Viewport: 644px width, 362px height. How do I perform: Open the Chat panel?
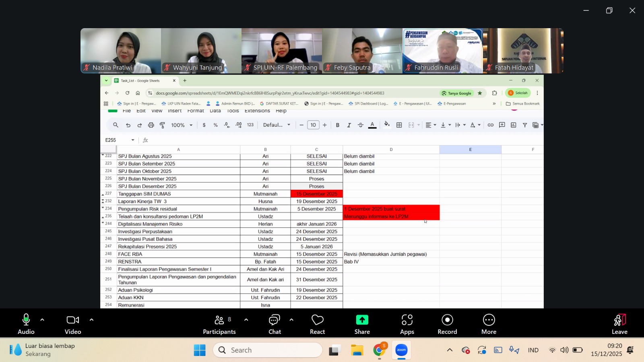coord(275,324)
